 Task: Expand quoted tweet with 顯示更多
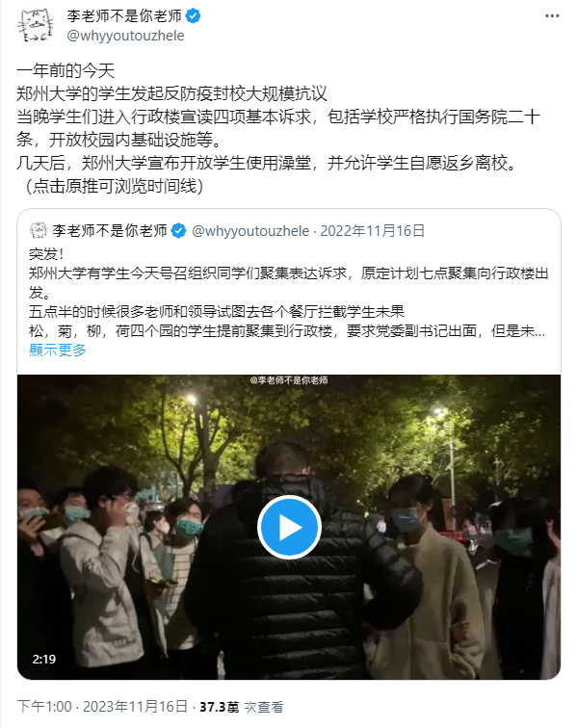tap(58, 351)
